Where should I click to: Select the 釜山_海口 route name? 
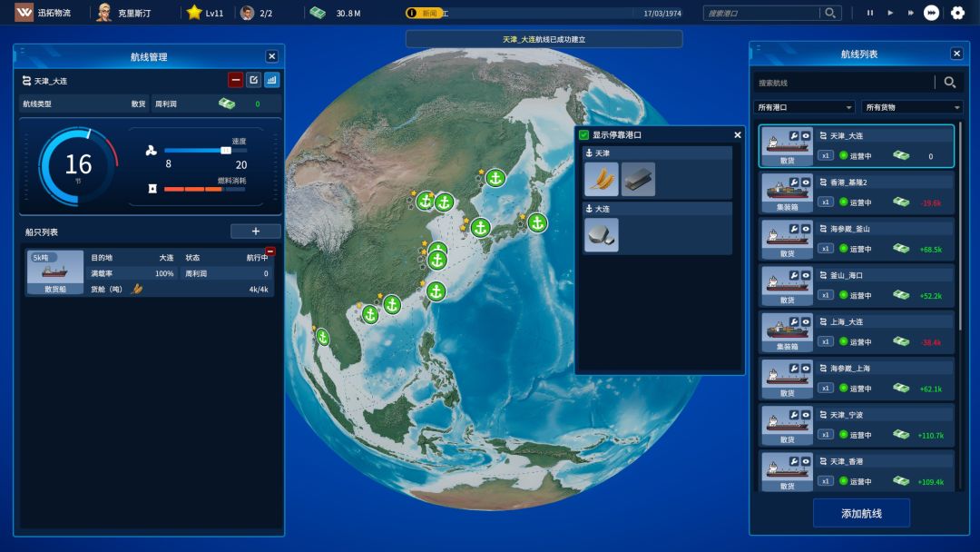847,275
